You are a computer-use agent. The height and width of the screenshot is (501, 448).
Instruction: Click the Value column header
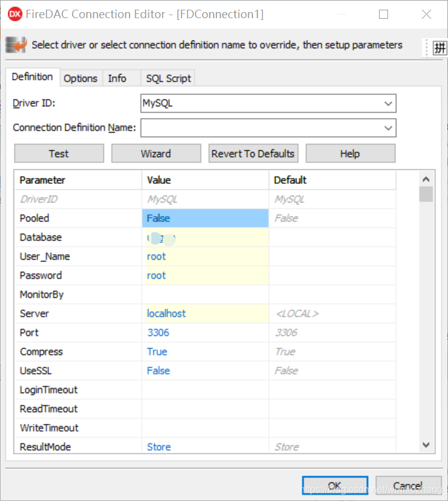point(205,180)
